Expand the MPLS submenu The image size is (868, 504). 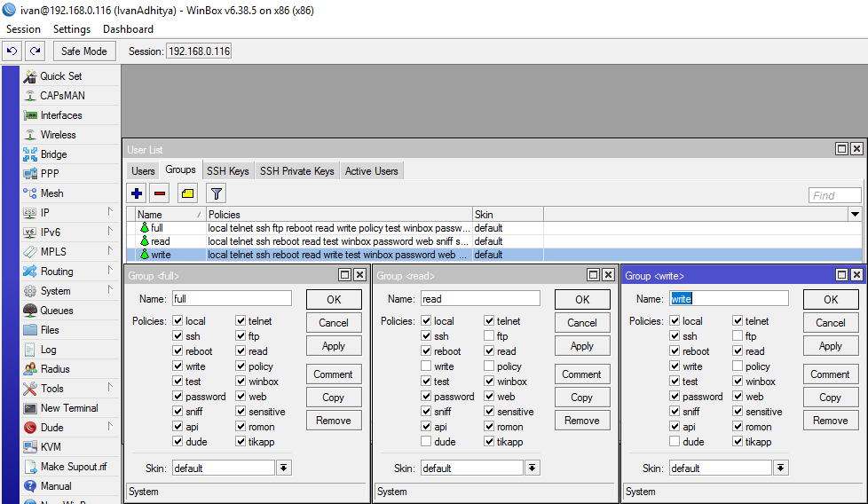coord(110,250)
